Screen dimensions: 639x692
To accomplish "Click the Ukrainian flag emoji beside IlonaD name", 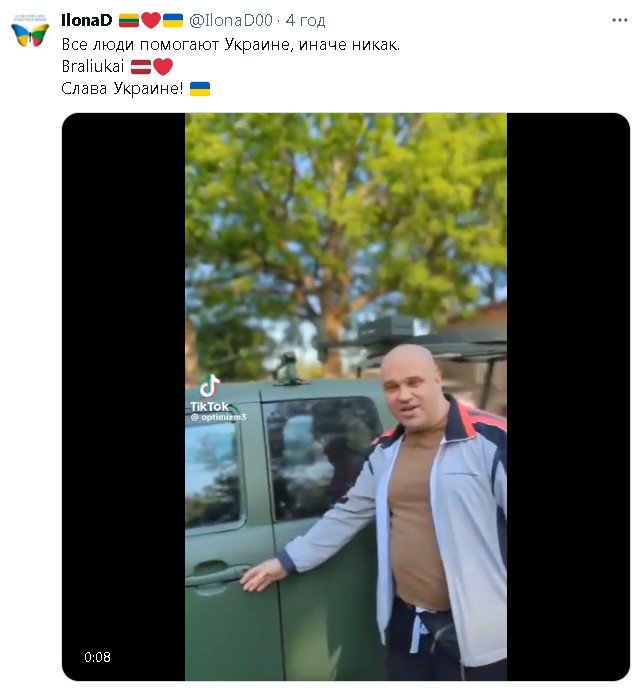I will 173,20.
